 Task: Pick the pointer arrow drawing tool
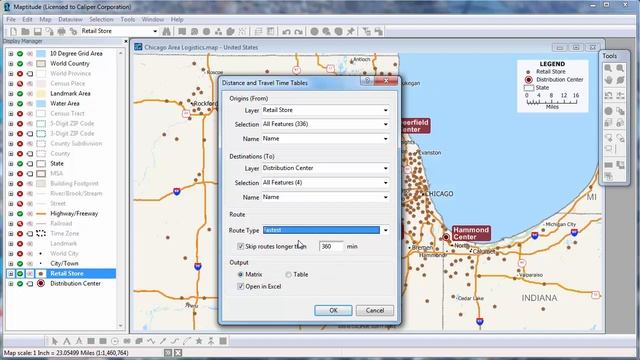tap(55, 341)
